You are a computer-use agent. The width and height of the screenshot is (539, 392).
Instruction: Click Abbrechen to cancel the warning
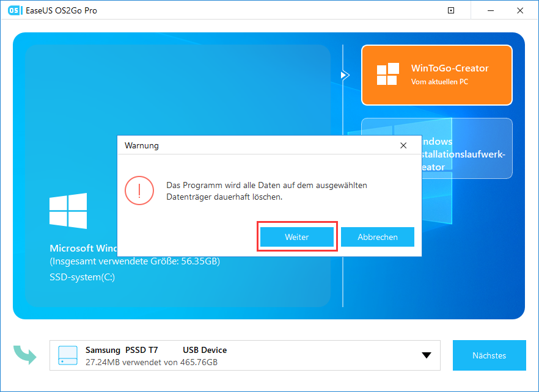(x=378, y=237)
